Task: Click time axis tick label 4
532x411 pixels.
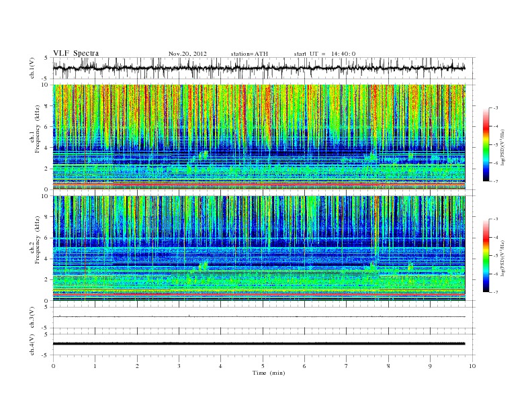Action: [220, 366]
